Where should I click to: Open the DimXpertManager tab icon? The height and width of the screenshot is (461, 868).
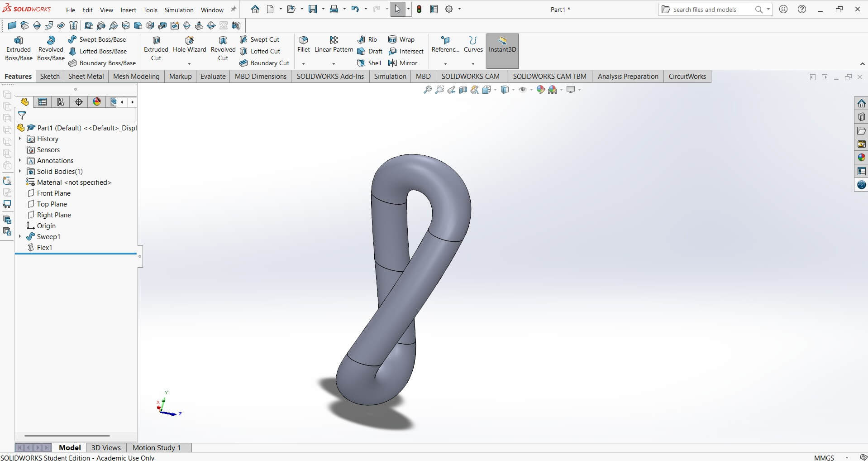tap(79, 102)
